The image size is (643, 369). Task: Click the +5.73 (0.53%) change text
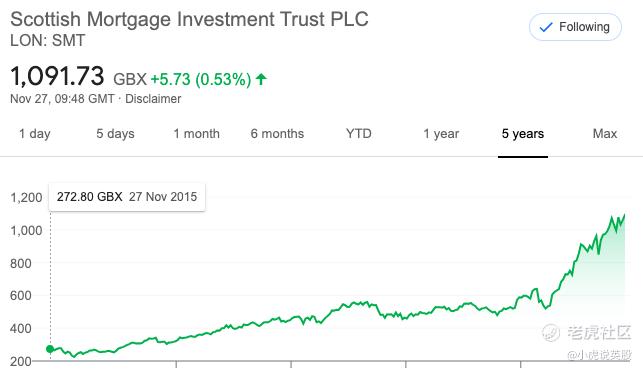(x=201, y=79)
